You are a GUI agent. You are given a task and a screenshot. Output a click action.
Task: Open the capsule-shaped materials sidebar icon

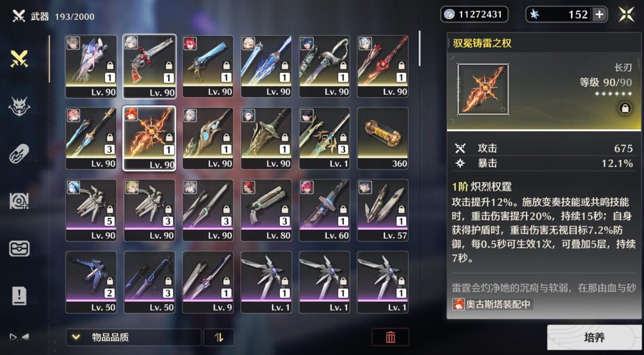pyautogui.click(x=19, y=154)
